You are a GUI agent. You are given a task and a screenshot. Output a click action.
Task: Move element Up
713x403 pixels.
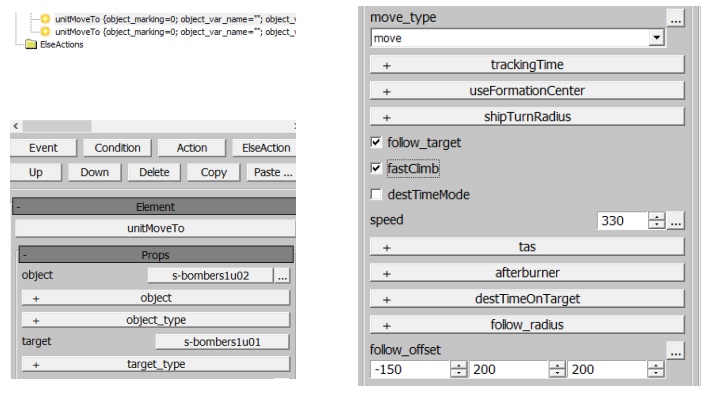(36, 172)
